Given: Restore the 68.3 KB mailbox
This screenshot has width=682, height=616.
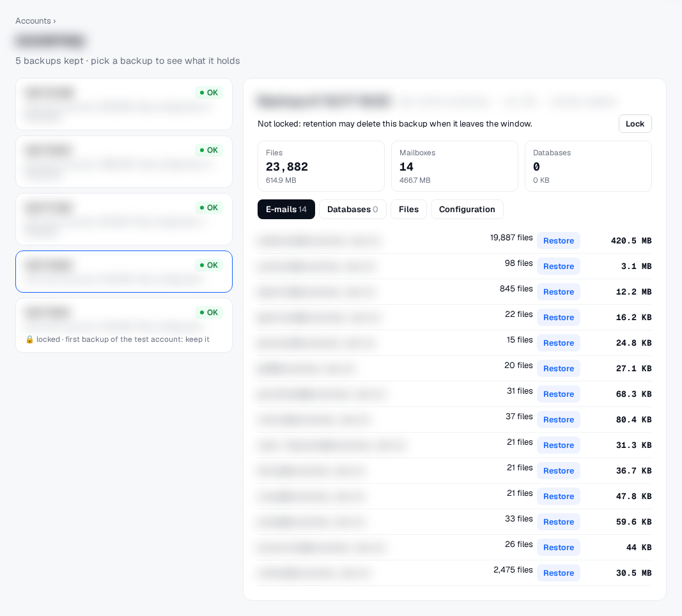Looking at the screenshot, I should click(559, 394).
